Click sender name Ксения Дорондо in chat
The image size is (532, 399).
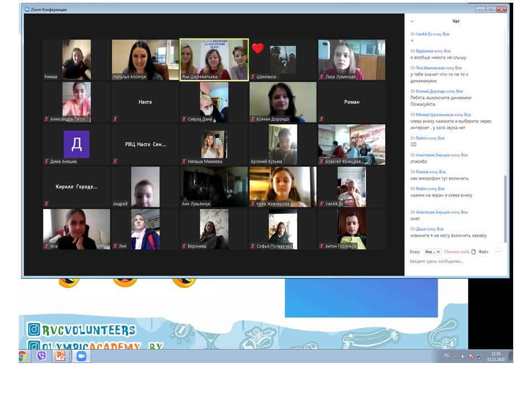click(x=431, y=91)
